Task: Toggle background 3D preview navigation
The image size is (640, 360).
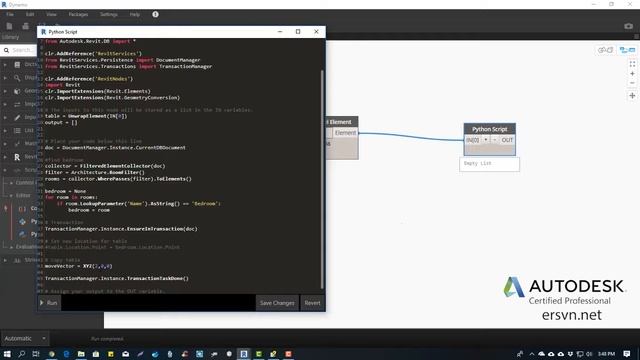Action: click(x=605, y=50)
